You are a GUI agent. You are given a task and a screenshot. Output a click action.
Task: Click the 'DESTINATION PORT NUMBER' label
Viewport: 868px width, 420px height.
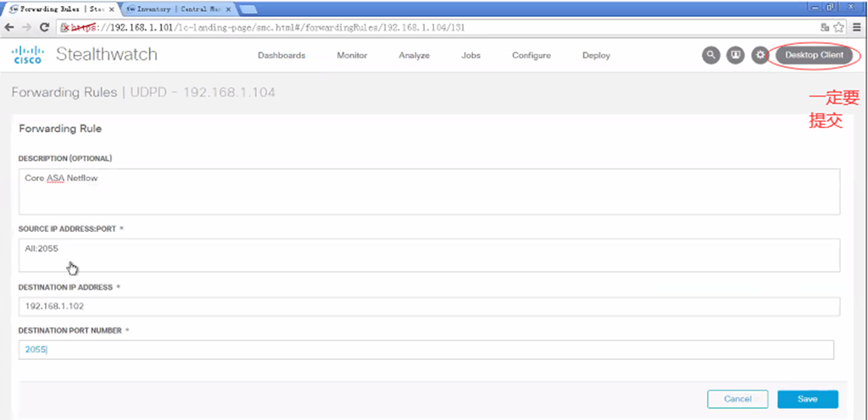coord(70,330)
